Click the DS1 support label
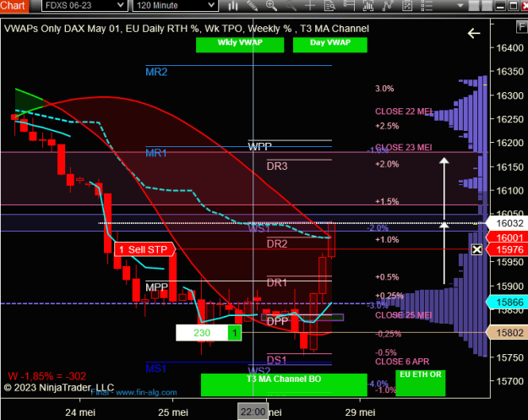 pyautogui.click(x=276, y=360)
